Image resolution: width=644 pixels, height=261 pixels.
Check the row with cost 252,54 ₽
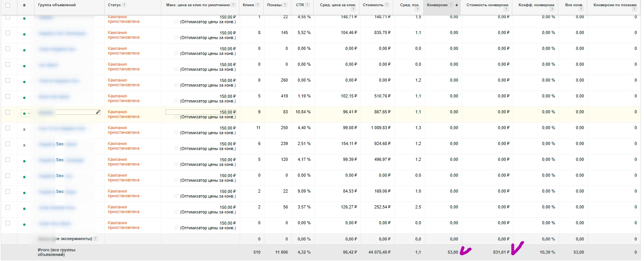[8, 207]
